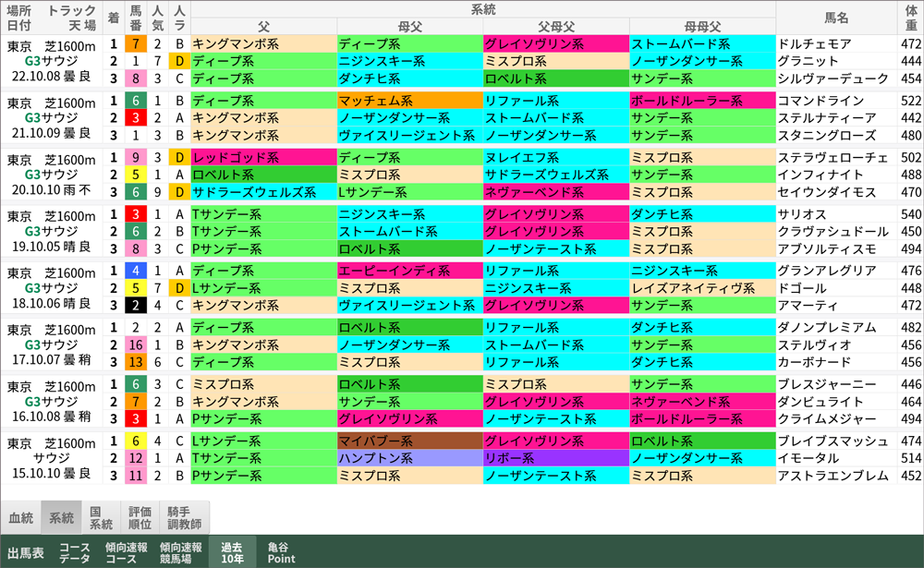Click the 馬番 column header
Screen dimensions: 924x568
[136, 18]
